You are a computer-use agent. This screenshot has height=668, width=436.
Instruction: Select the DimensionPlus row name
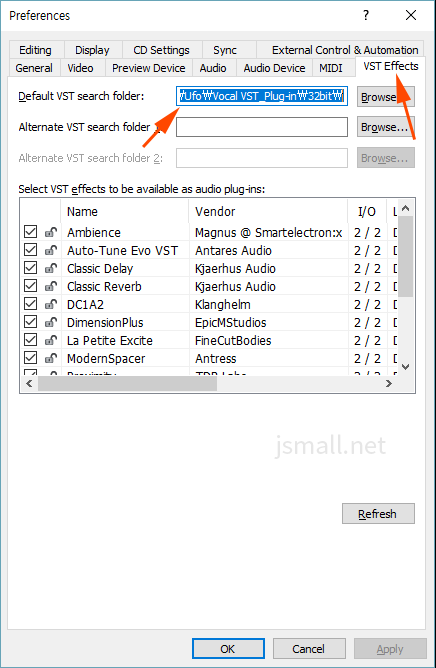tap(105, 322)
